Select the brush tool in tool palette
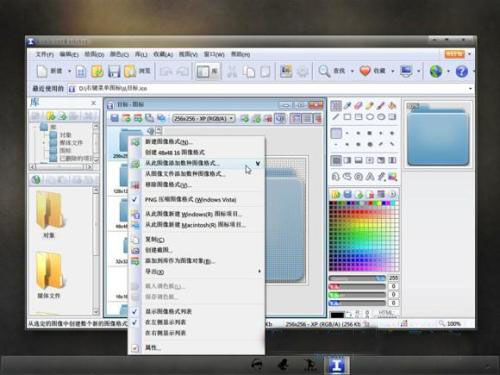 pos(381,106)
